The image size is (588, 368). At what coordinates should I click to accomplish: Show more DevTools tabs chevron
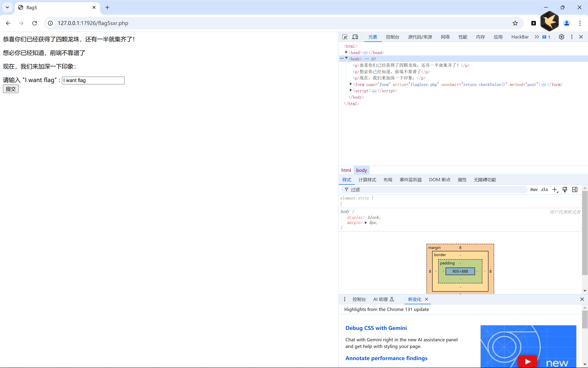537,37
